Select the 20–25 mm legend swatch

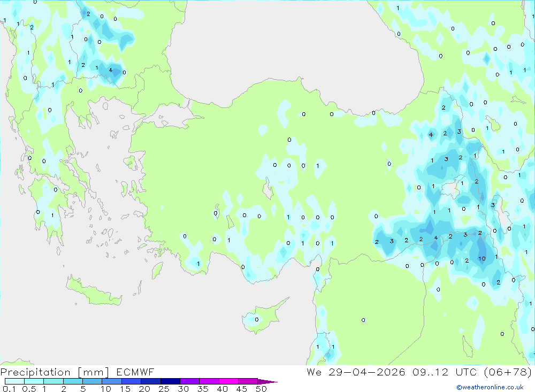coord(150,381)
